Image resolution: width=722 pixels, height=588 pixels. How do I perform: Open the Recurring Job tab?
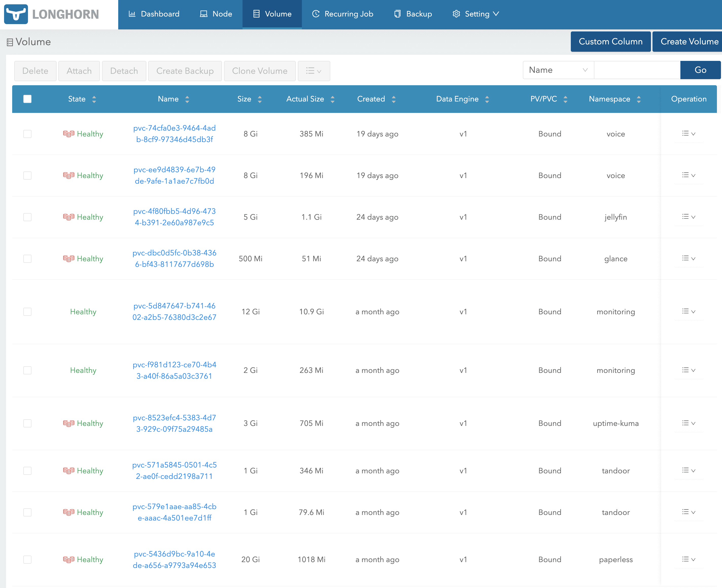(x=342, y=14)
